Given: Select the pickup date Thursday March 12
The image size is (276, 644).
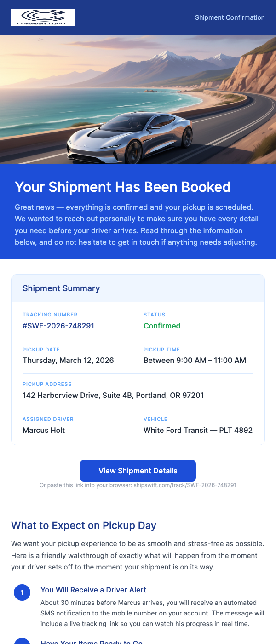Looking at the screenshot, I should click(x=68, y=360).
